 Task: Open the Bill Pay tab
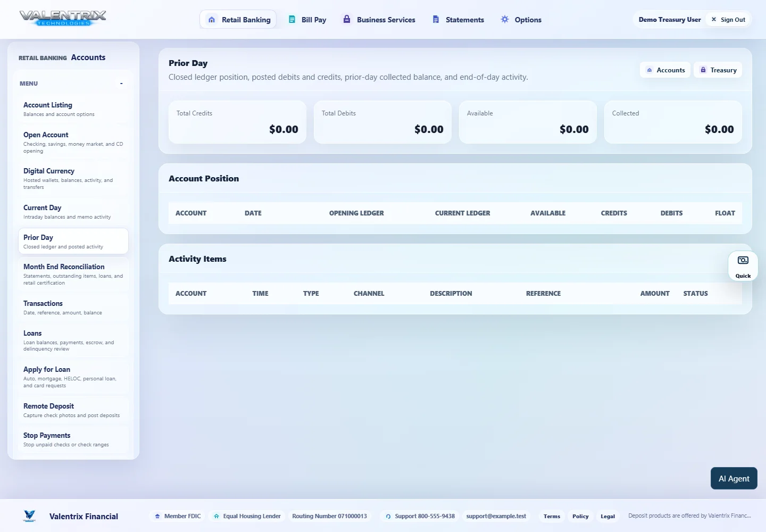click(307, 20)
